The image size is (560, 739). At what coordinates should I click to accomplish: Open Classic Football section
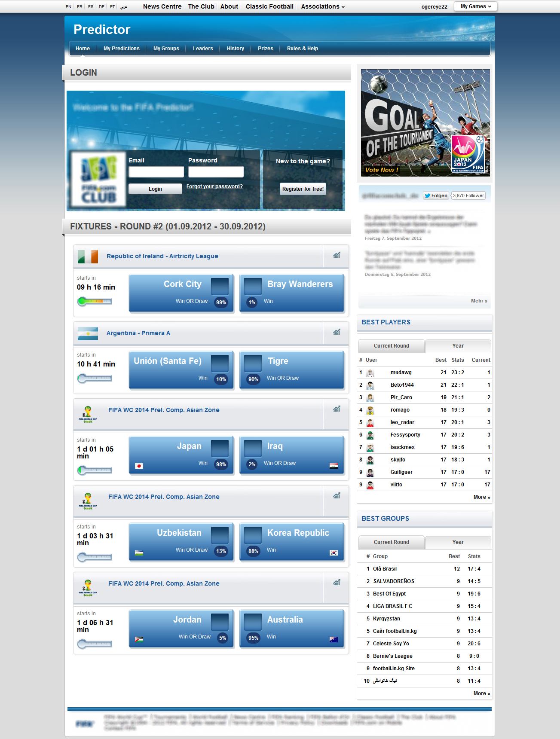(269, 6)
